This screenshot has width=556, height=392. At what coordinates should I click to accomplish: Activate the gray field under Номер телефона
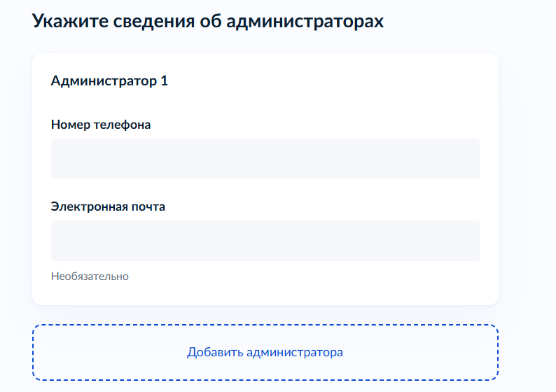[265, 159]
